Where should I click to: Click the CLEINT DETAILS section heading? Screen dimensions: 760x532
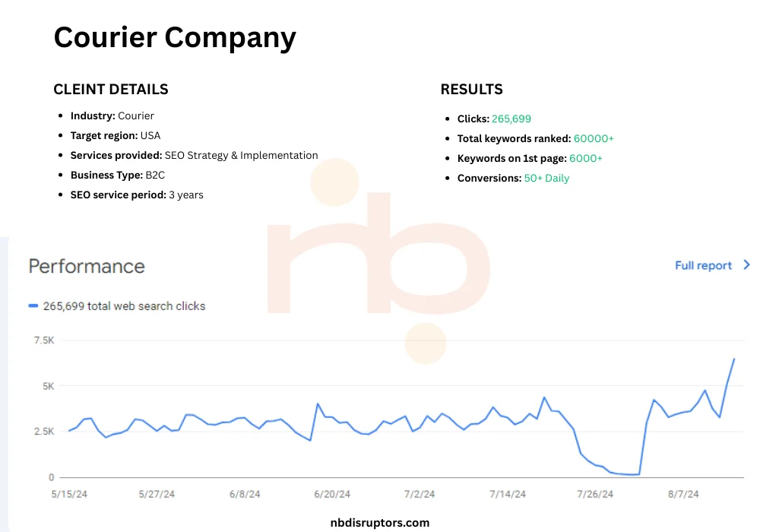tap(111, 89)
